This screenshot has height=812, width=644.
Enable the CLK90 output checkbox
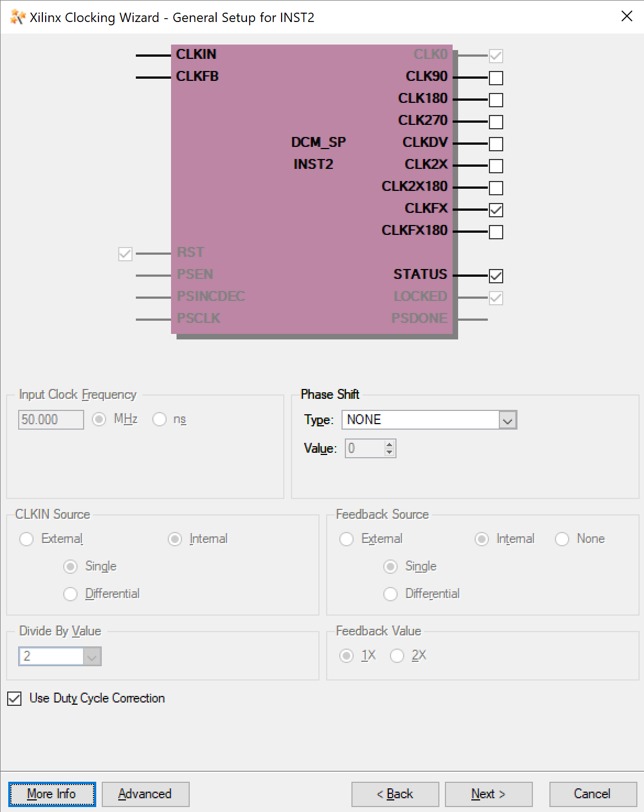[496, 78]
